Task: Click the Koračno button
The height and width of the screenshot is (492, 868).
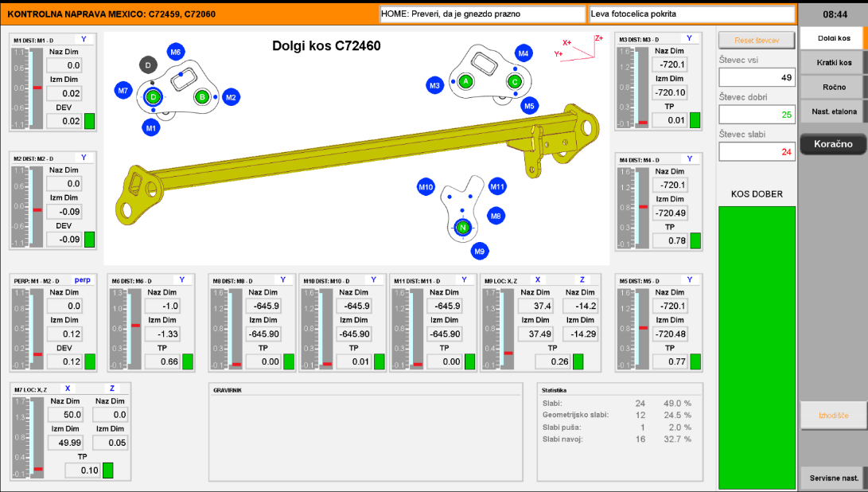Action: click(833, 144)
